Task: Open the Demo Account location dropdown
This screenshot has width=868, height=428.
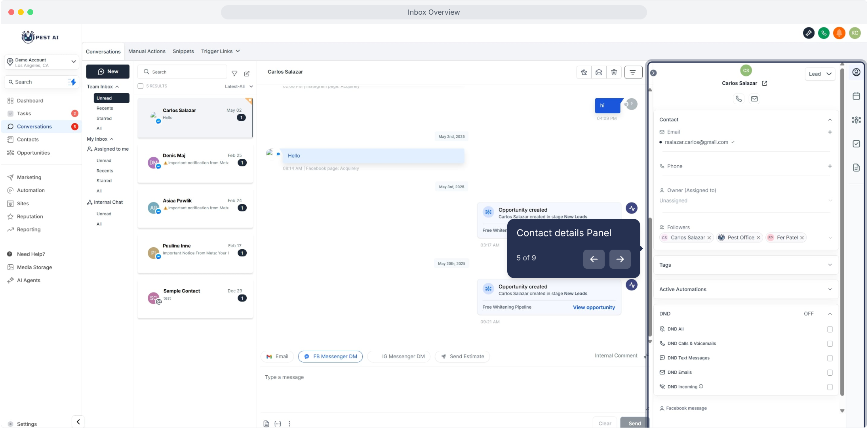Action: tap(41, 62)
